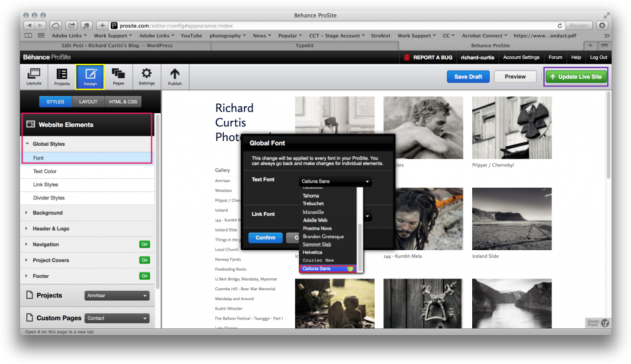Click the address bar URL field
Image resolution: width=631 pixels, height=364 pixels.
(x=336, y=26)
